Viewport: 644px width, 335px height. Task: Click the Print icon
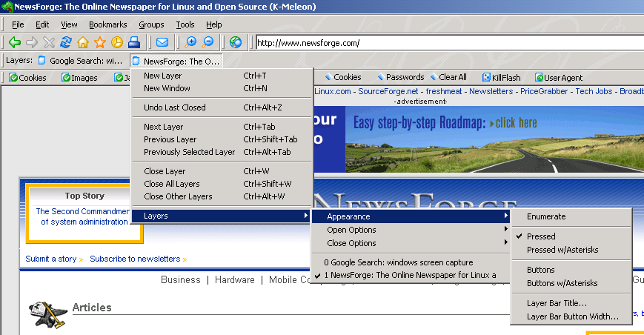(134, 42)
